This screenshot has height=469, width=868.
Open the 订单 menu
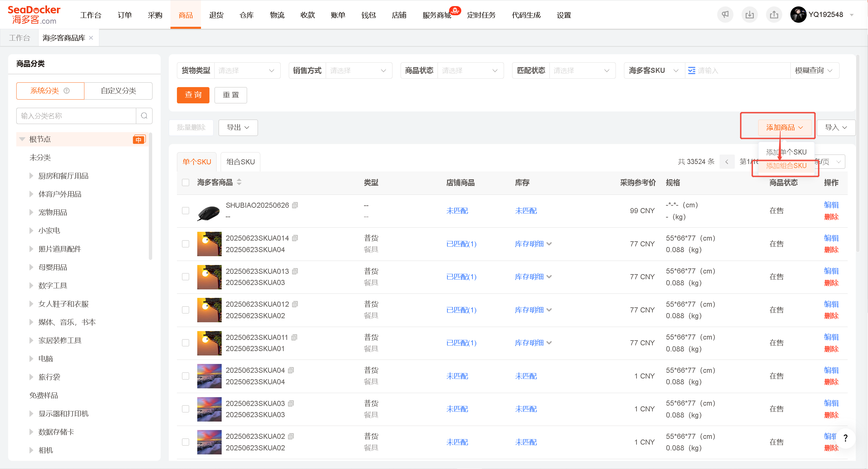(124, 15)
